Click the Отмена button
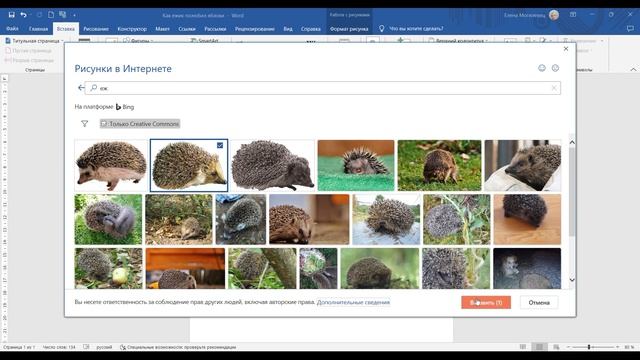The image size is (640, 360). click(x=539, y=302)
